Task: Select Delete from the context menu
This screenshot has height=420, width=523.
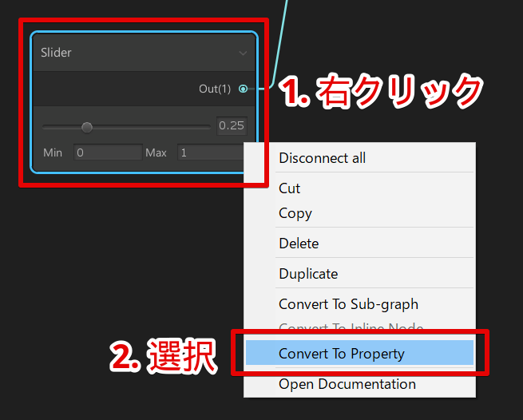Action: 359,244
